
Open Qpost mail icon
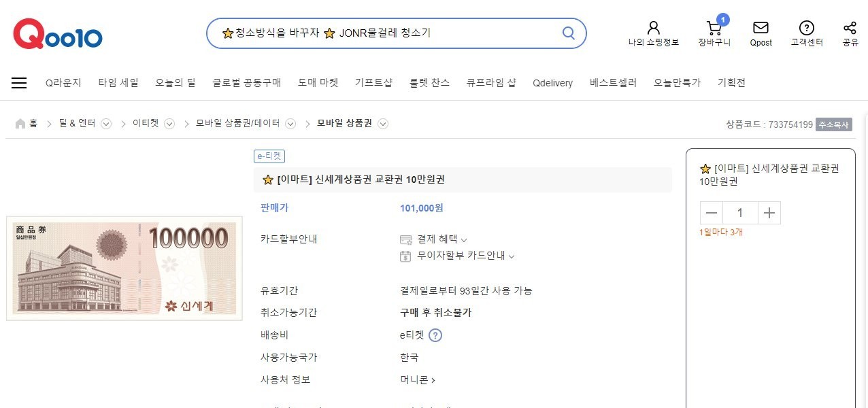pos(761,29)
